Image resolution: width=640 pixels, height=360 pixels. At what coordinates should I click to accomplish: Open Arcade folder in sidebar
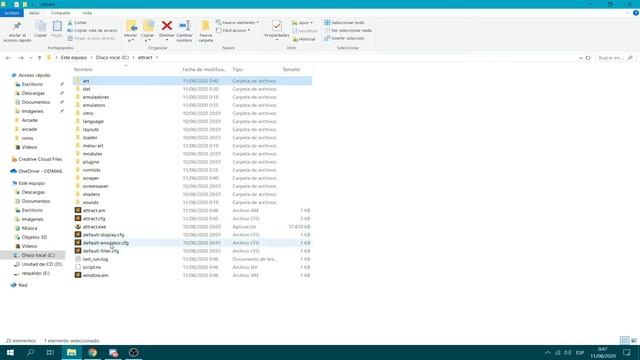click(x=29, y=120)
